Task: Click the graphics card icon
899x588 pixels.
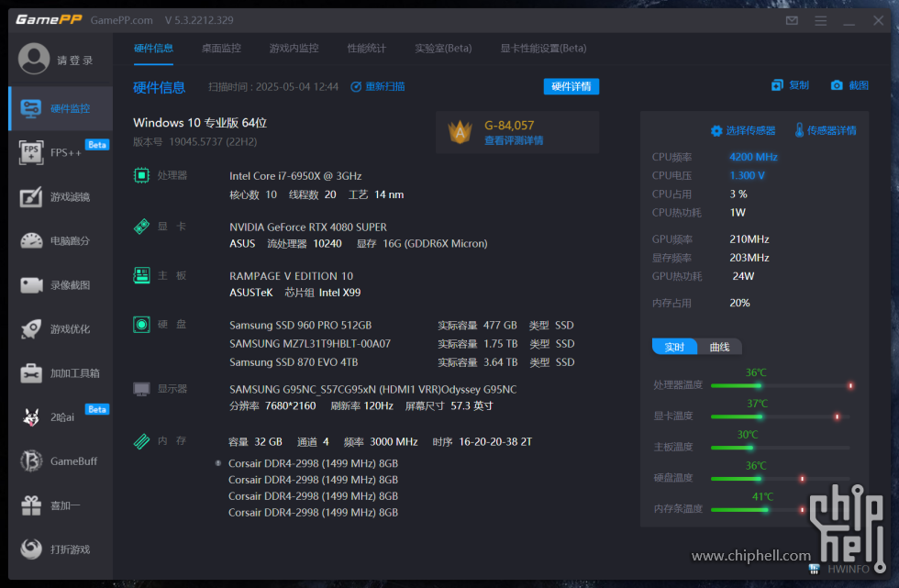Action: click(x=141, y=227)
